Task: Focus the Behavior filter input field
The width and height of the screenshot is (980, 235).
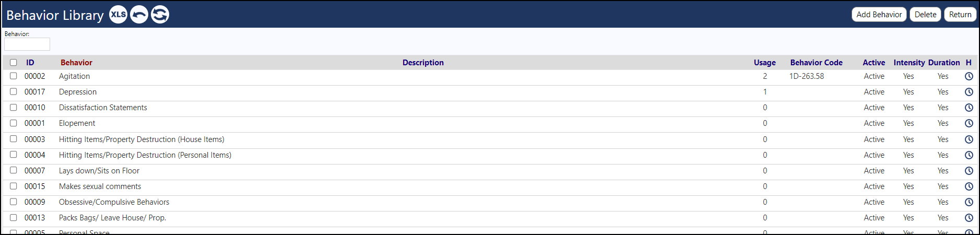Action: [x=27, y=44]
